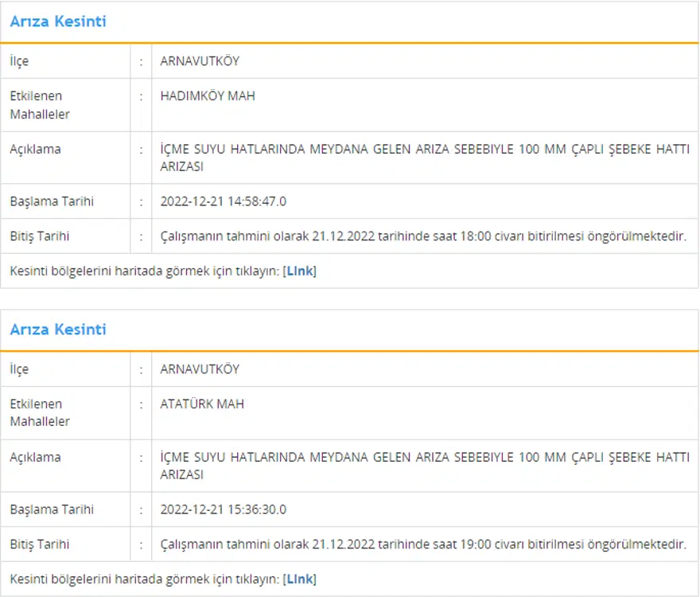Click the 'İÇME SUYU HATLARINDA' description in ATATÜRK card
The width and height of the screenshot is (700, 597).
pos(425,466)
